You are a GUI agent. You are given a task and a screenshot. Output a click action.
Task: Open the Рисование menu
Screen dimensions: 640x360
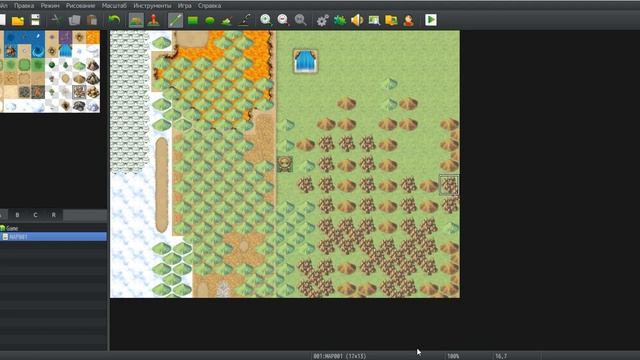(x=80, y=6)
